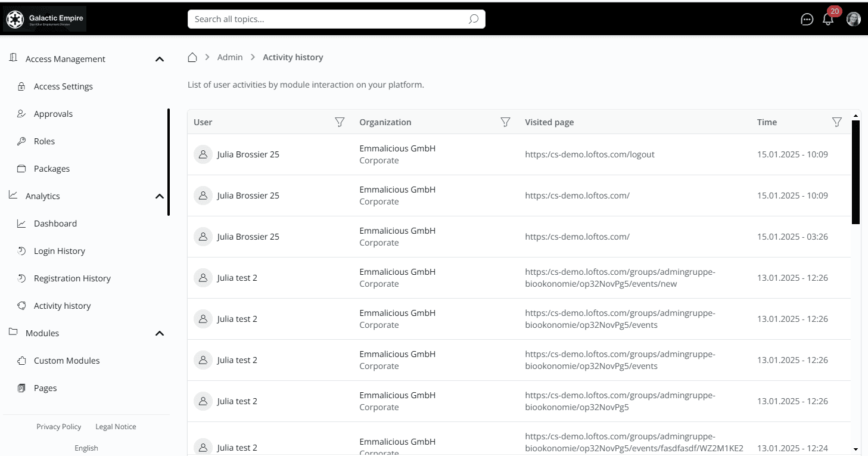The image size is (868, 456).
Task: Click the Search all topics field
Action: [328, 19]
